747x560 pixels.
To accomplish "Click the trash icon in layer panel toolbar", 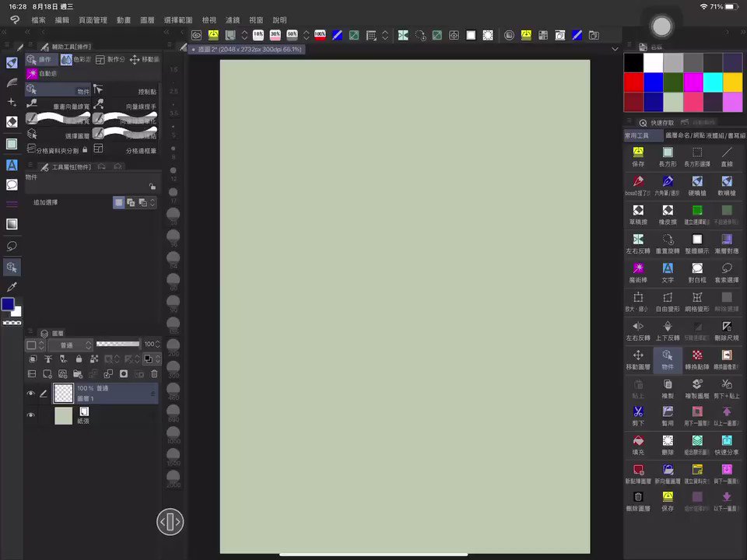I will (x=154, y=374).
